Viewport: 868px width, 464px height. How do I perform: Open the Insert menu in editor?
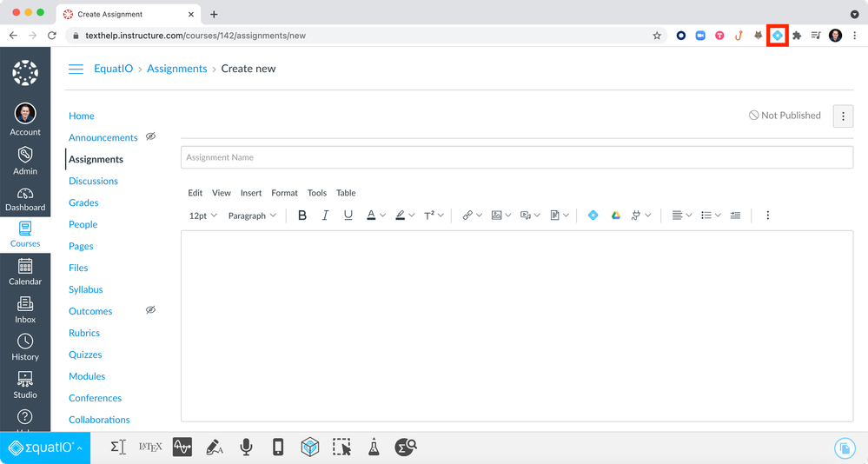[x=251, y=193]
